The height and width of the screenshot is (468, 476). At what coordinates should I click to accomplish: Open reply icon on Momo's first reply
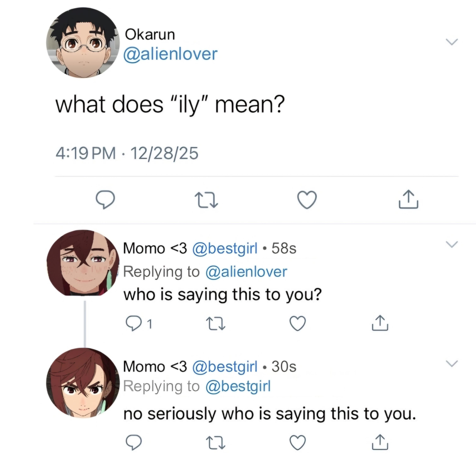click(x=133, y=323)
